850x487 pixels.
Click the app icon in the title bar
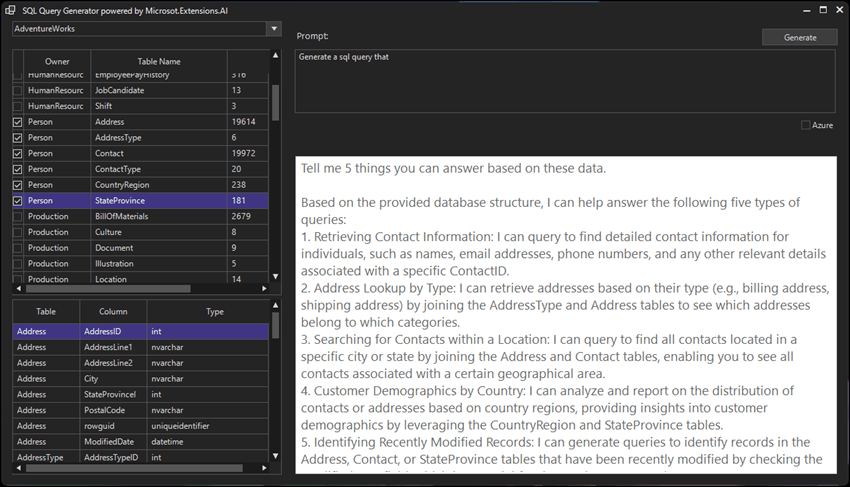tap(10, 9)
